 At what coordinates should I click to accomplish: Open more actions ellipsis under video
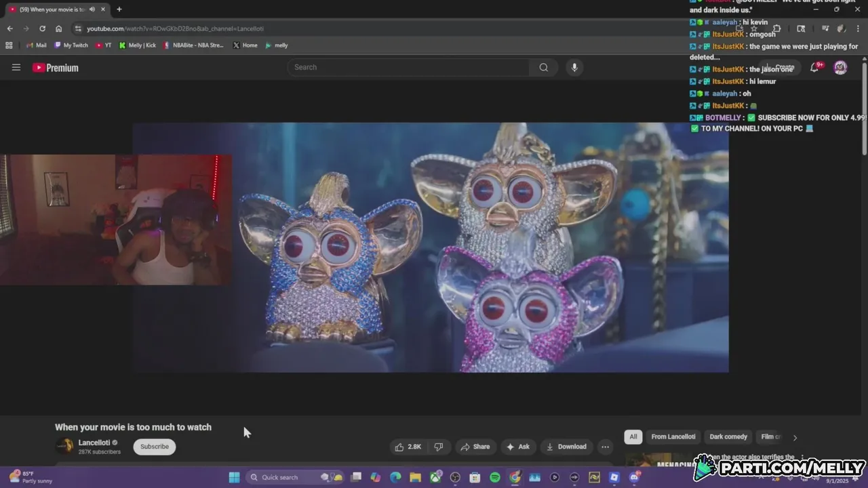[x=605, y=447]
